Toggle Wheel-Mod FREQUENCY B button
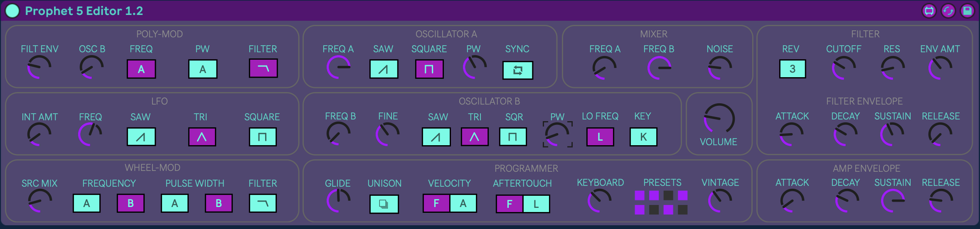Screen dimensions: 980x229 pos(131,203)
